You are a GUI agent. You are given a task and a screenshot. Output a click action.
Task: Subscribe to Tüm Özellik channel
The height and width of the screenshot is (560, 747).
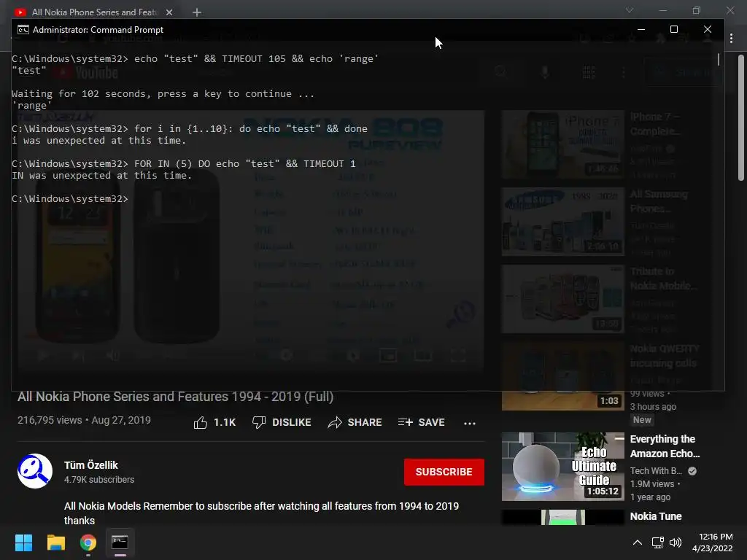[x=444, y=472]
